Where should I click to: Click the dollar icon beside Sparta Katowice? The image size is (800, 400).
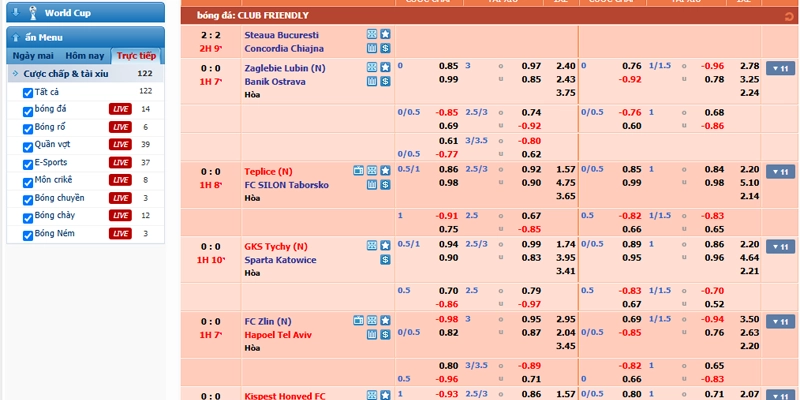tap(385, 260)
